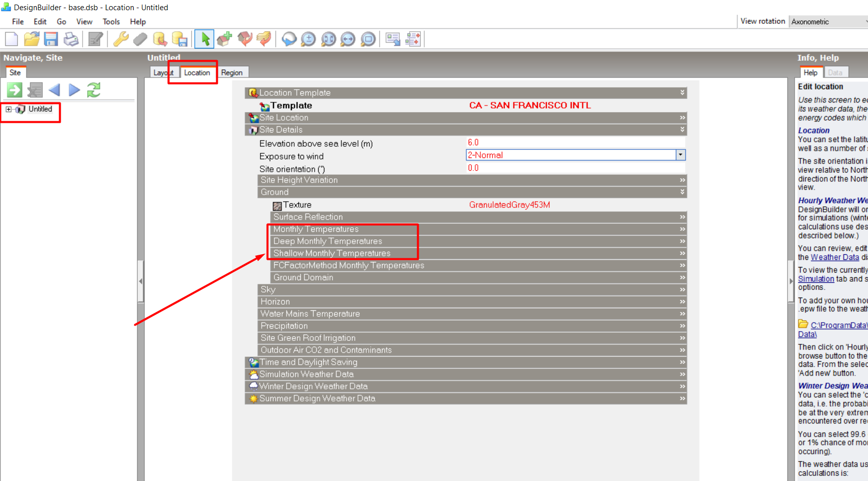Open model options with the wrench icon
This screenshot has width=868, height=481.
(x=121, y=39)
